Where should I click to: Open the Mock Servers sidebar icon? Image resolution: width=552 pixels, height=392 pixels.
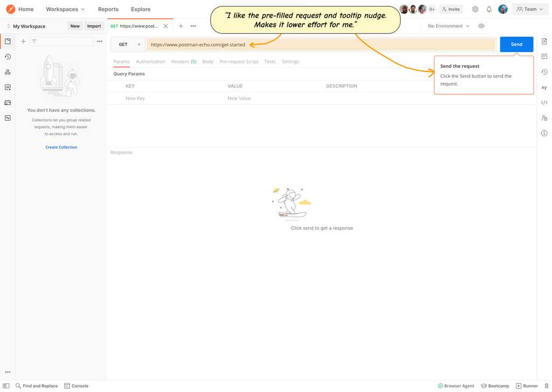pos(8,103)
